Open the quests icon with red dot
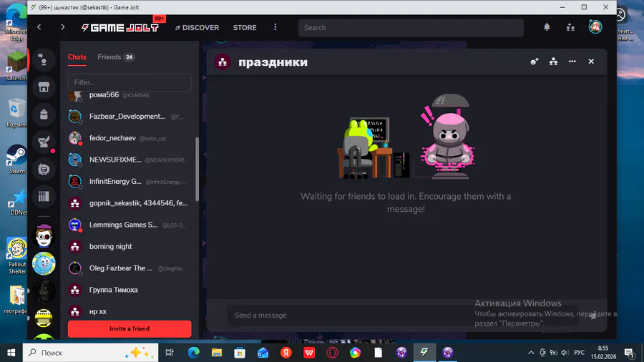 pos(44,142)
